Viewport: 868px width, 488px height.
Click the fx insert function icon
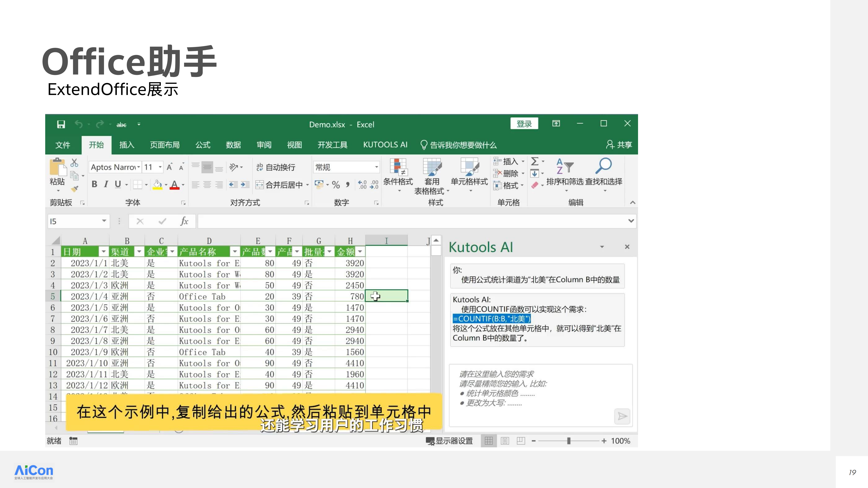coord(184,221)
